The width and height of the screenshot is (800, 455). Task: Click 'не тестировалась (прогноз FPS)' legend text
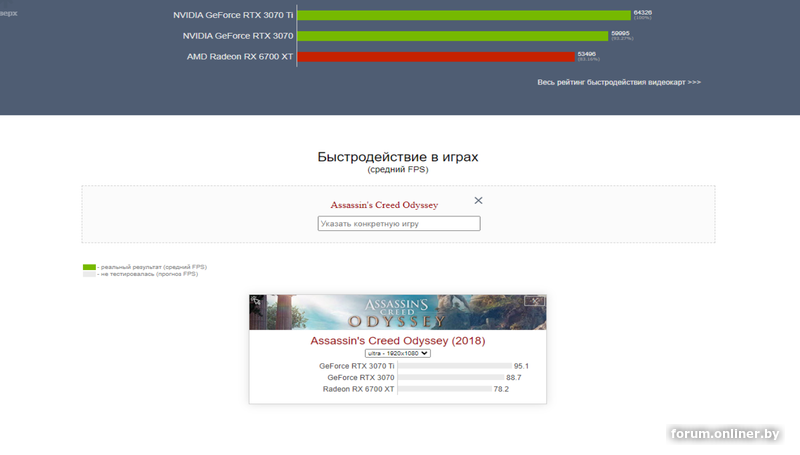tap(149, 274)
